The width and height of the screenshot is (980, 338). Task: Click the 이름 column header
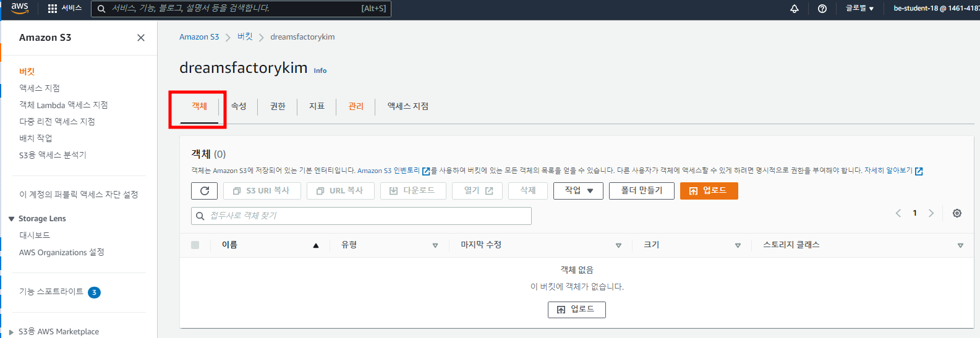point(229,245)
